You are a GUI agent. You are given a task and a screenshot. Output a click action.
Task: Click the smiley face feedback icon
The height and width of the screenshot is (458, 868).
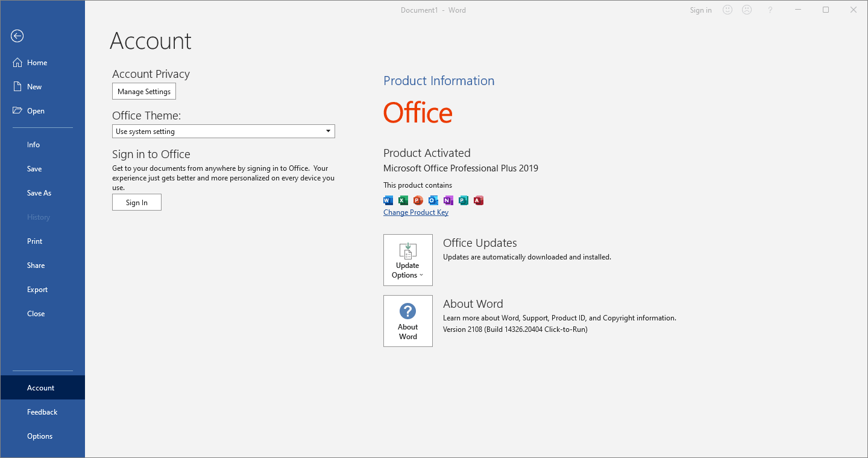[728, 10]
